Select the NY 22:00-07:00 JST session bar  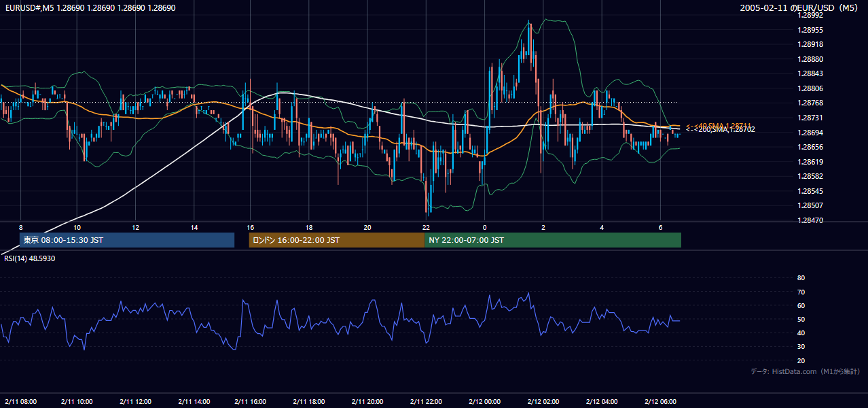[x=553, y=240]
